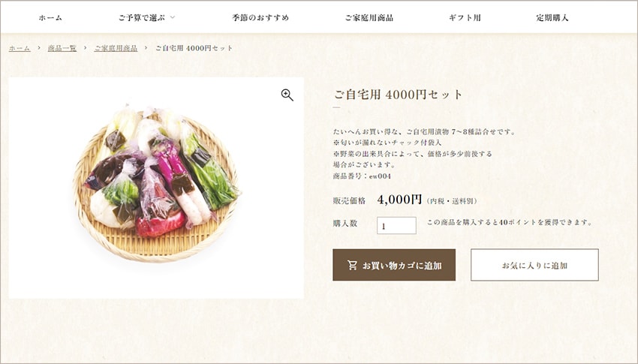The image size is (638, 364).
Task: Click the shopping cart icon in add button
Action: (352, 265)
